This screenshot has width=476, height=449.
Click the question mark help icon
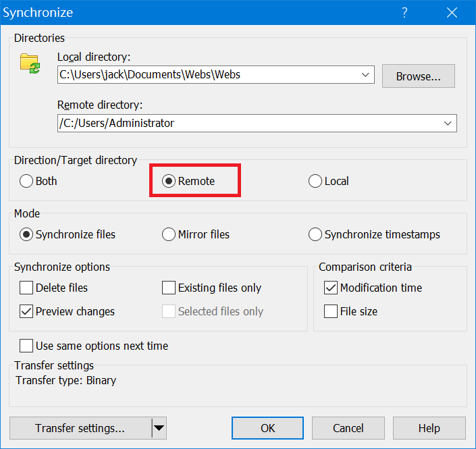(x=404, y=12)
